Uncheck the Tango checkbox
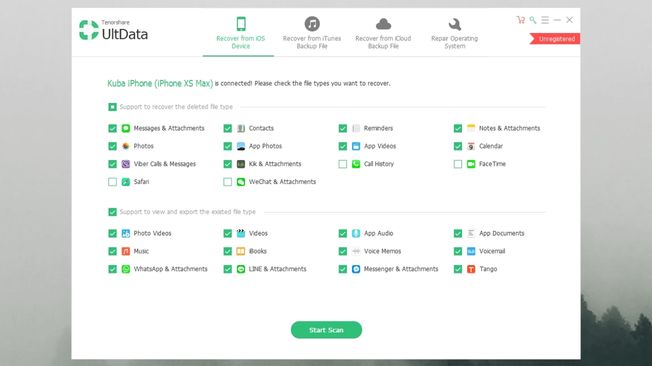The image size is (652, 366). click(x=458, y=269)
